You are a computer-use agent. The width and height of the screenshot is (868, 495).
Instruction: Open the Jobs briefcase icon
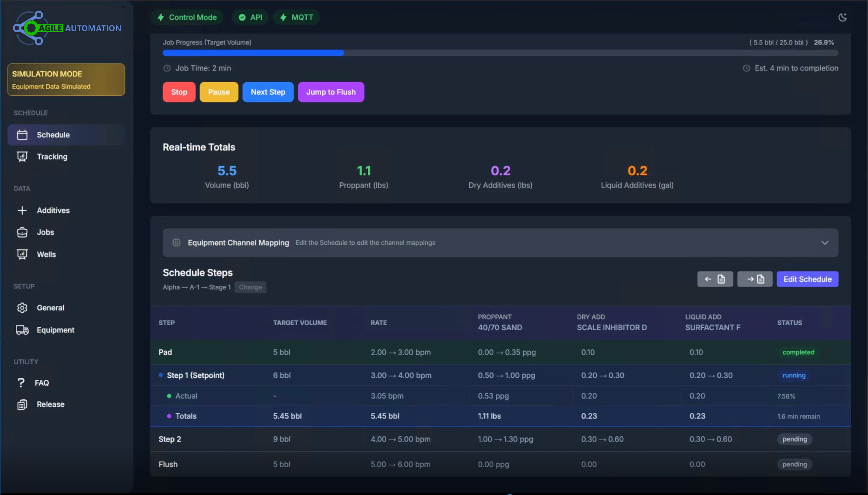click(x=22, y=232)
